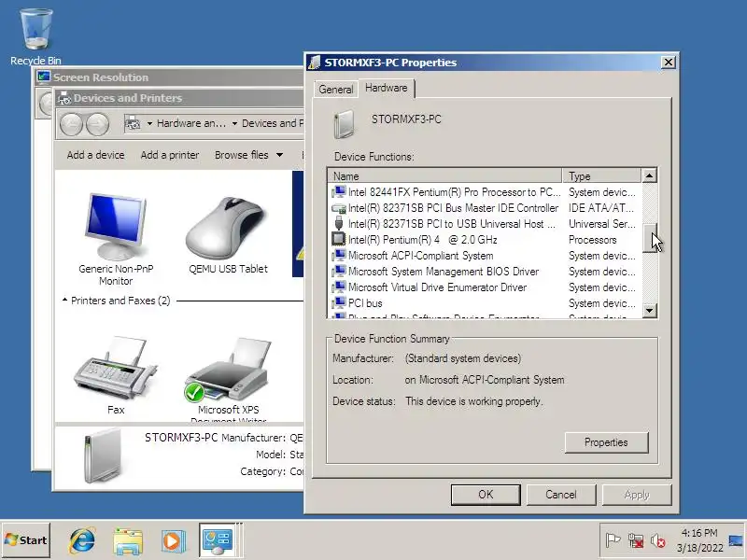
Task: Click the Hardware an... breadcrumb
Action: (x=191, y=123)
